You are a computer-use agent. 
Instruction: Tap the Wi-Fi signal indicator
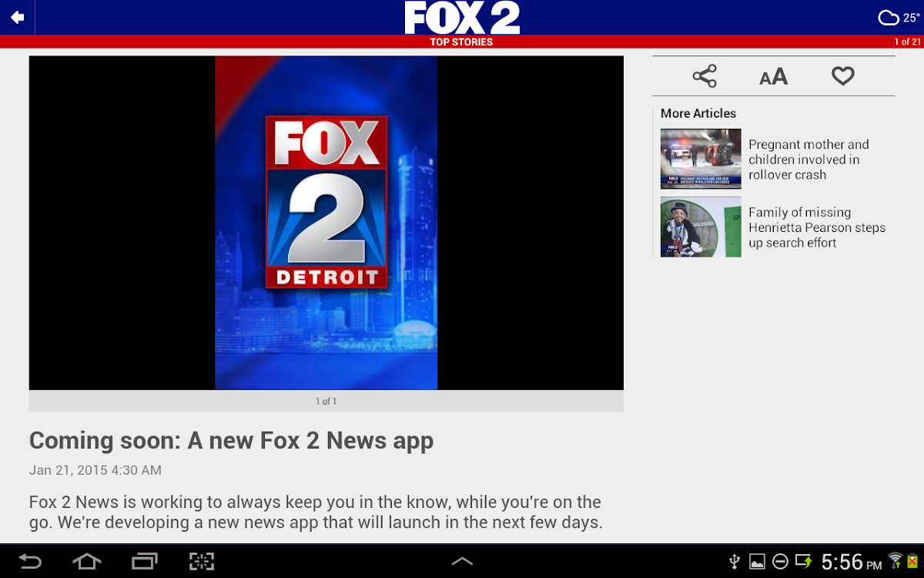click(x=895, y=560)
